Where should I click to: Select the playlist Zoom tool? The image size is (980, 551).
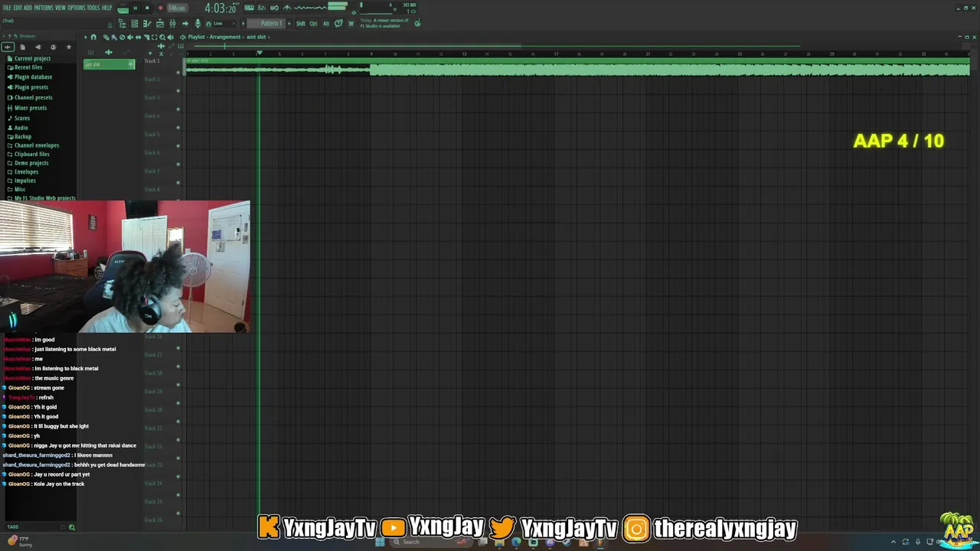point(162,37)
